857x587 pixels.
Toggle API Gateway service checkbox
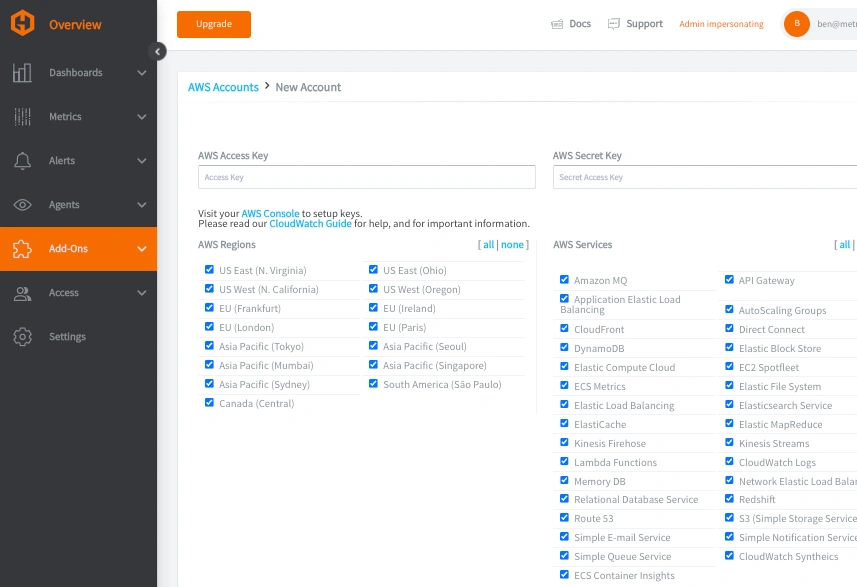[729, 280]
